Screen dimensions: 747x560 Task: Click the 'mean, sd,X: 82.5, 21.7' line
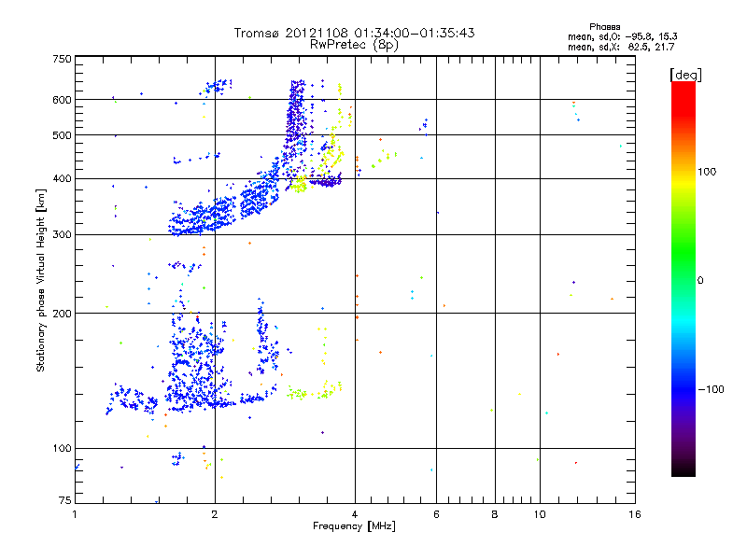621,48
